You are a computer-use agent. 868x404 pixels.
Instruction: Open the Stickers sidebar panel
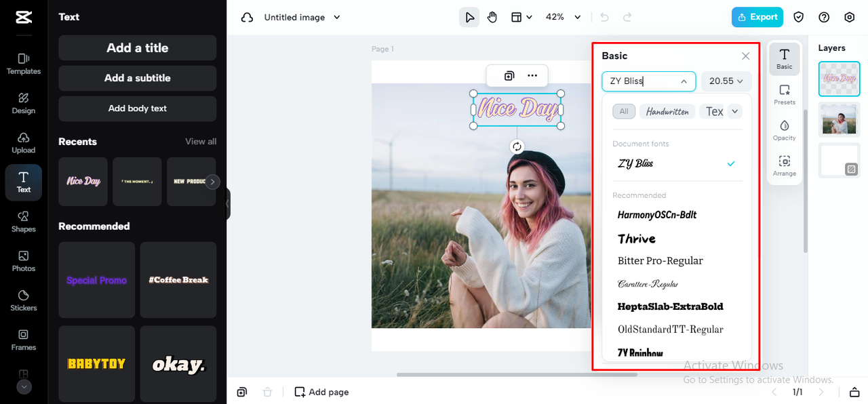click(24, 300)
